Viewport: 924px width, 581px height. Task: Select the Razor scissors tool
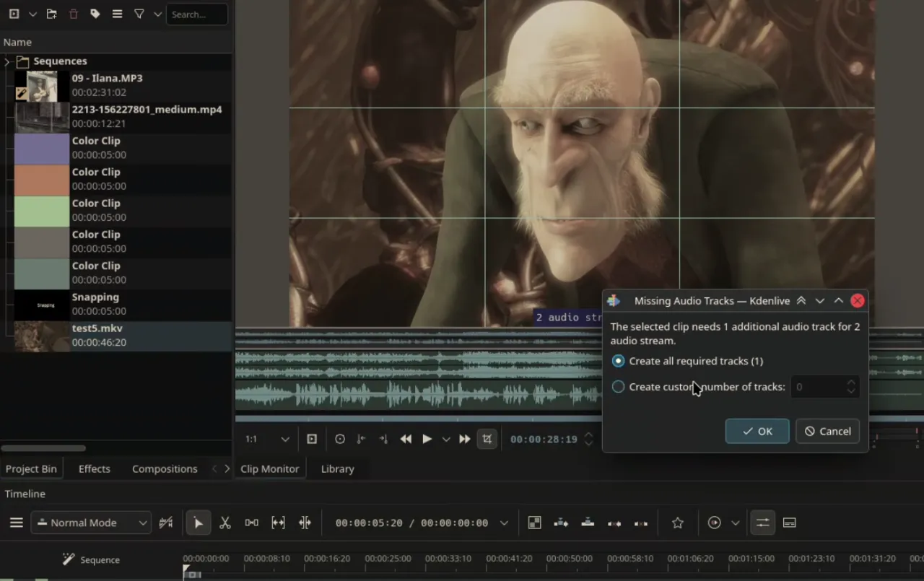coord(225,523)
